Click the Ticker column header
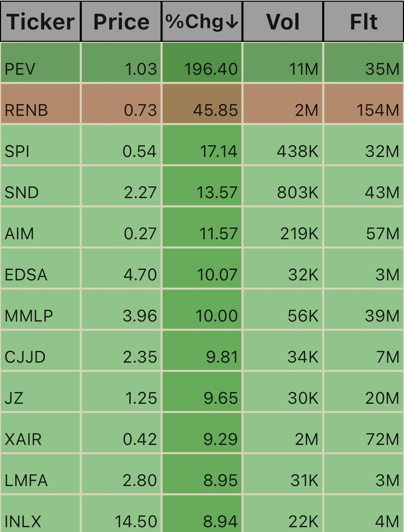404x532 pixels. (x=40, y=21)
